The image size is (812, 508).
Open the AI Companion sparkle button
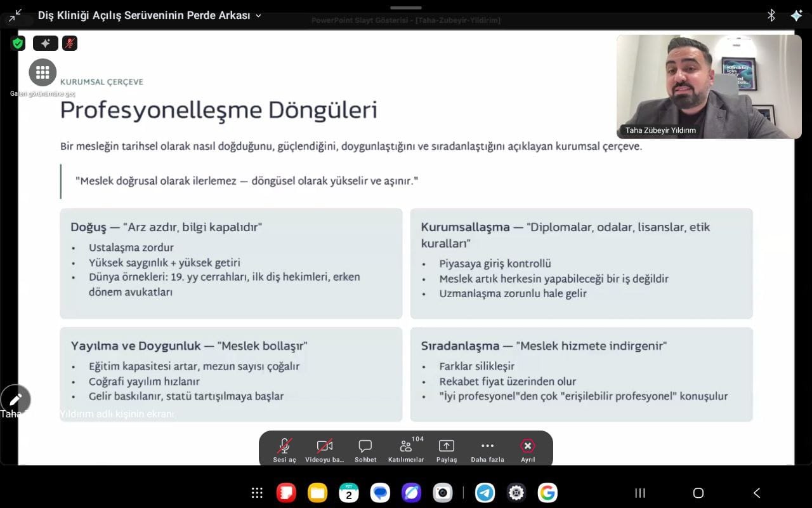coord(45,43)
